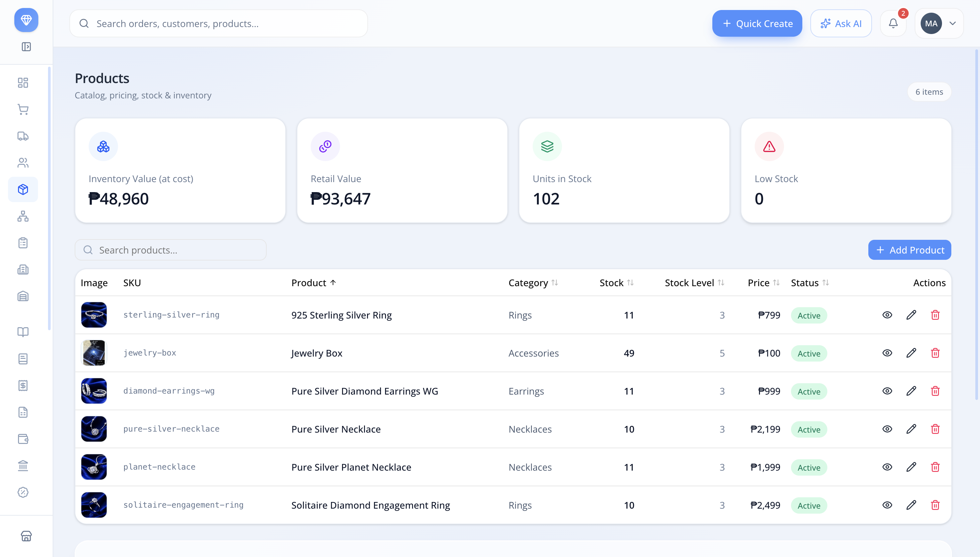
Task: View the Pure Silver Necklace eye icon
Action: (x=887, y=429)
